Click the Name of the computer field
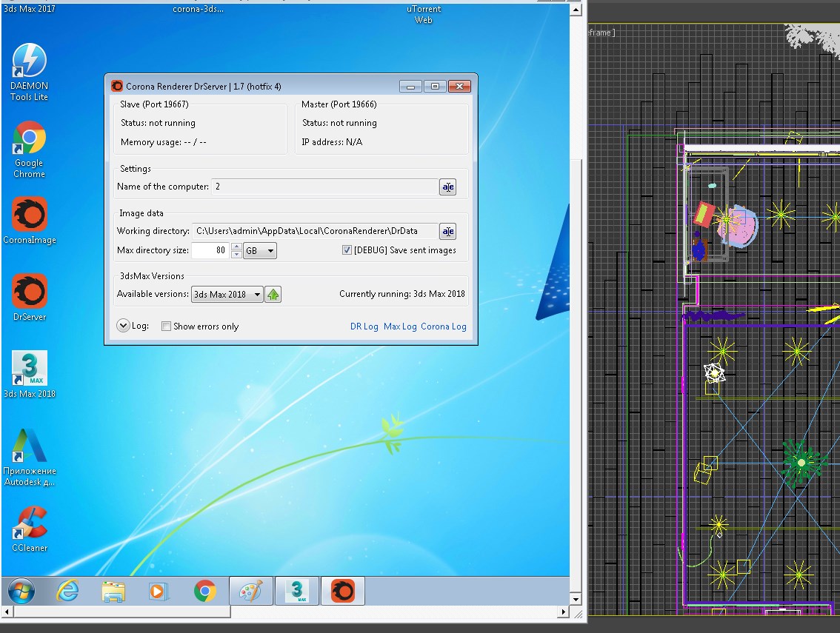This screenshot has height=633, width=840. pos(324,187)
